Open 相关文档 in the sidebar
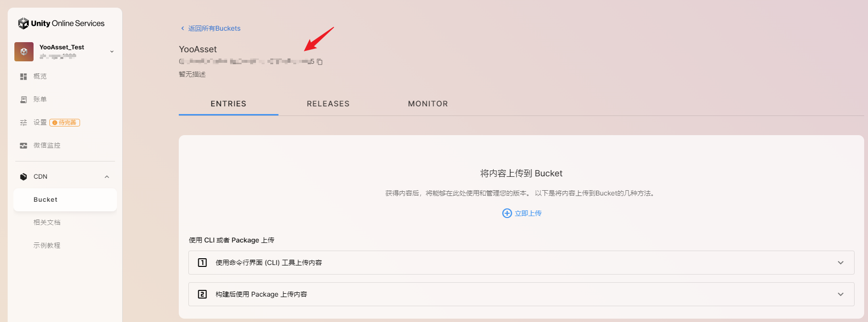868x322 pixels. (x=47, y=222)
